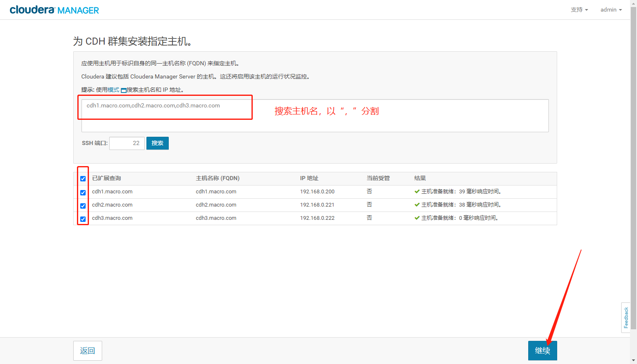This screenshot has width=637, height=364.
Task: Click result text 主机准备就绪: 0 毫秒响应时间
Action: [460, 218]
